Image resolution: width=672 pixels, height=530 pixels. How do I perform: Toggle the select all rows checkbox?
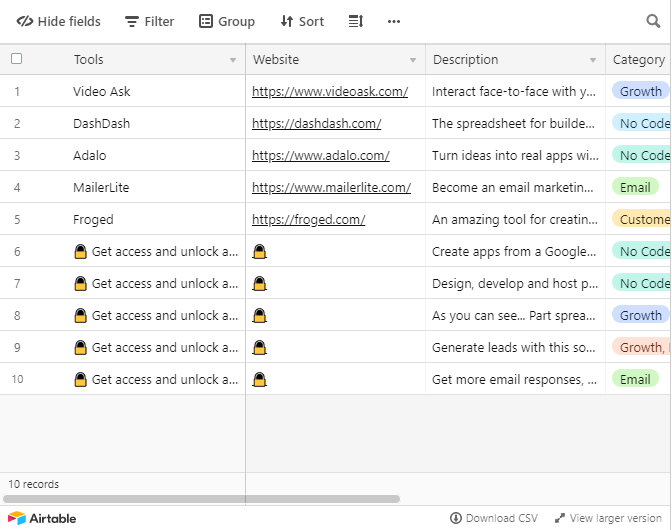click(x=16, y=59)
